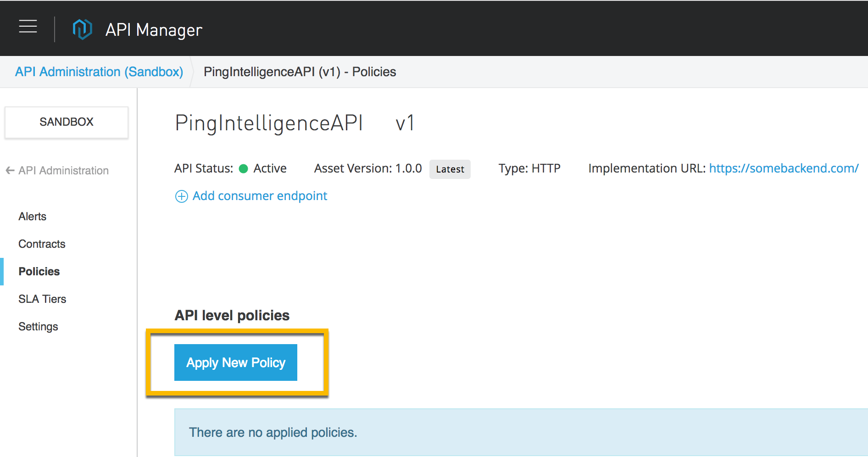868x457 pixels.
Task: Open the Settings sidebar item
Action: (x=38, y=327)
